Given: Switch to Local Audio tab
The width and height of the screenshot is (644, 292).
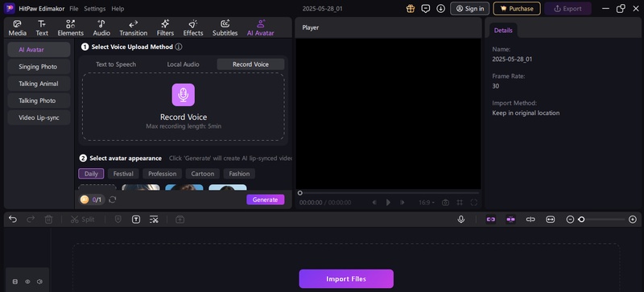Looking at the screenshot, I should tap(184, 64).
